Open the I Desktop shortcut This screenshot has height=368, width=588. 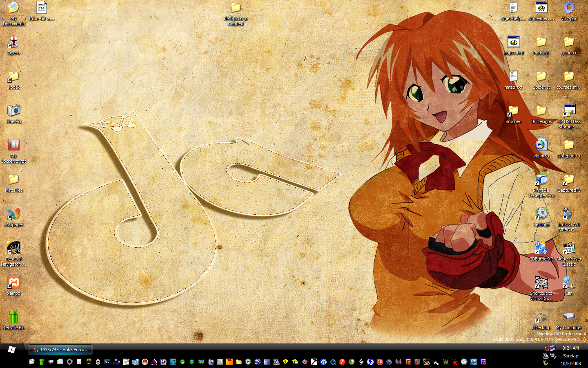pos(541,320)
